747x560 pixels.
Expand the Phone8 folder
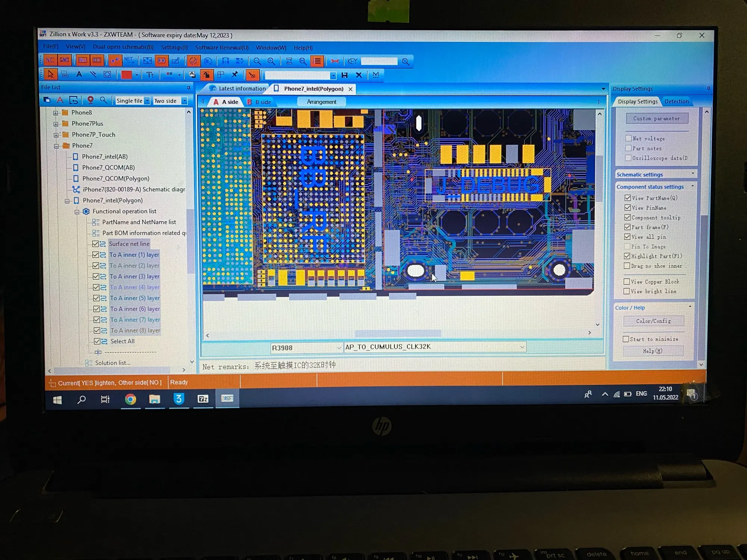(x=56, y=113)
